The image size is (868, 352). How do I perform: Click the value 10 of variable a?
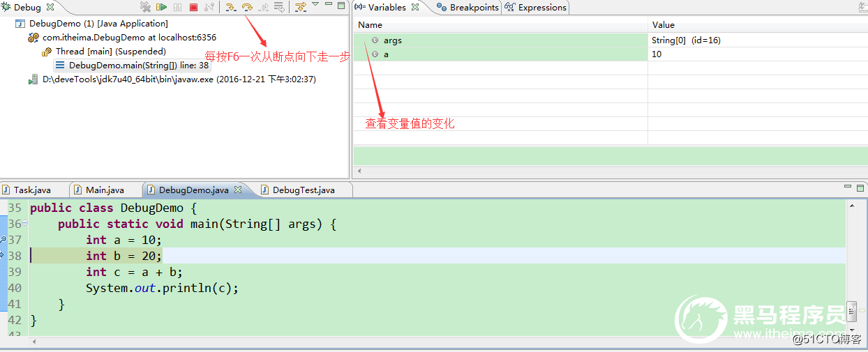(x=657, y=54)
